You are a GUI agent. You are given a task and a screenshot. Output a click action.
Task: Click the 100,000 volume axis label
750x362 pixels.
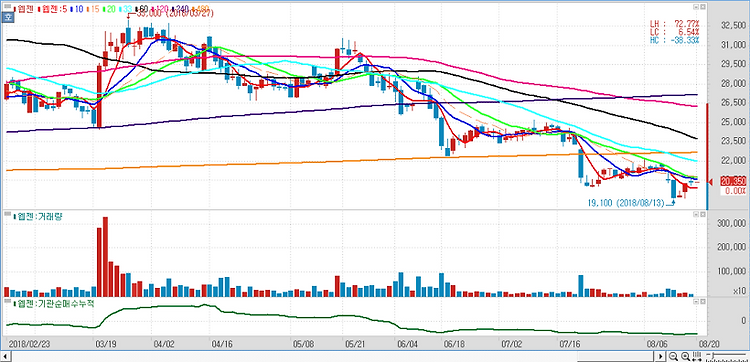point(732,271)
